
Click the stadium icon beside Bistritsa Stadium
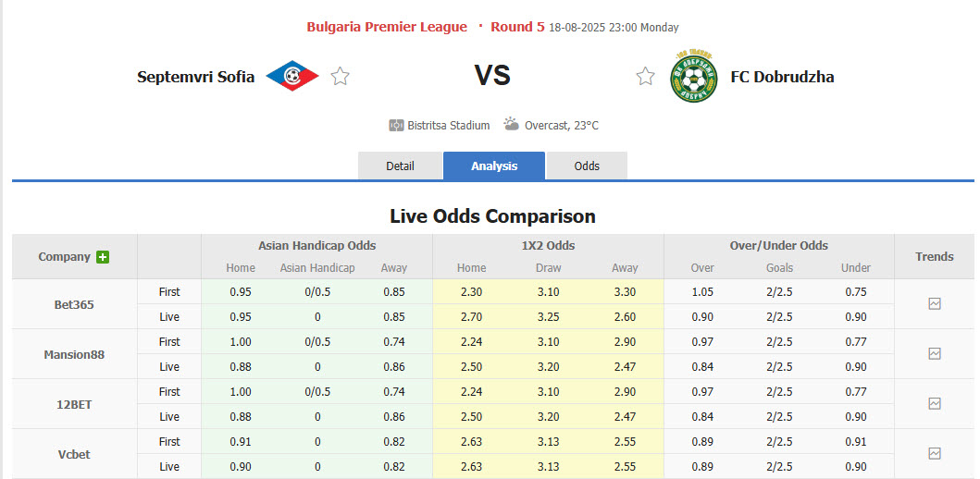tap(396, 125)
